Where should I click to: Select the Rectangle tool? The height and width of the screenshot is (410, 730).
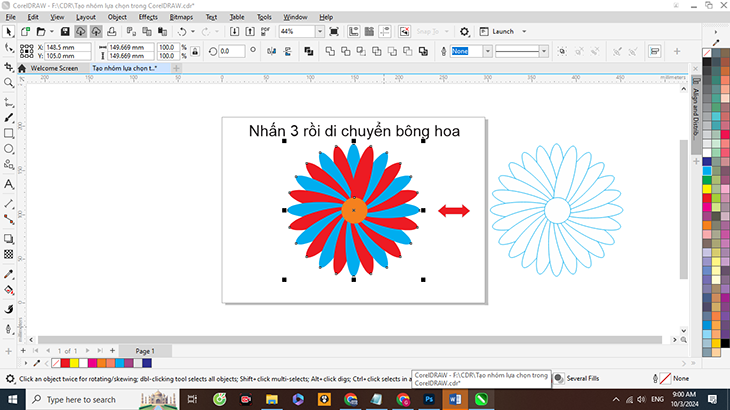pyautogui.click(x=8, y=134)
